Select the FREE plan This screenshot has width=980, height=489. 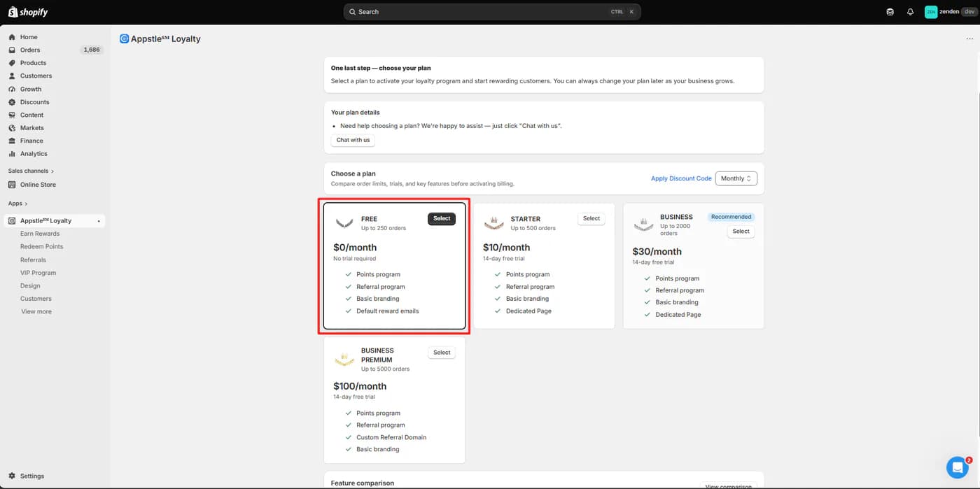[442, 218]
